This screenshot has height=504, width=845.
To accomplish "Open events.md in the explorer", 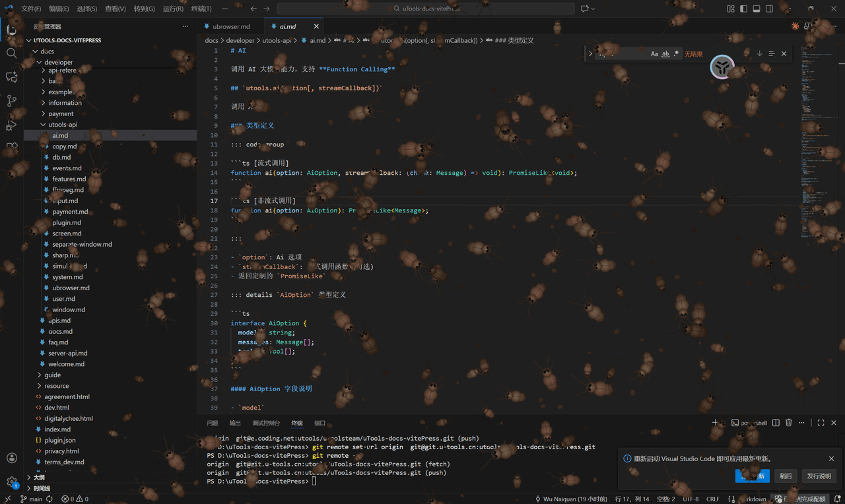I will (67, 168).
